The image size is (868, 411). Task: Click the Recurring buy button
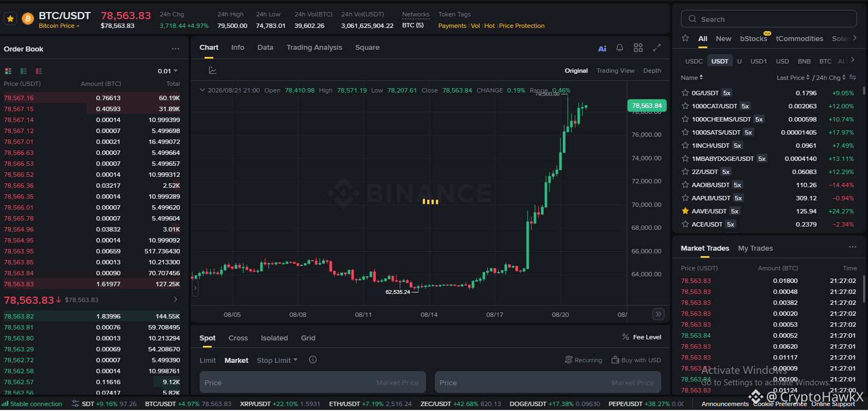[x=584, y=360]
